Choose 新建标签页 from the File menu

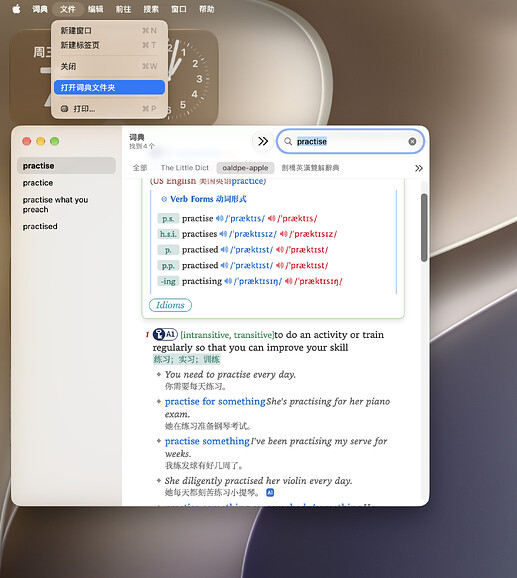pyautogui.click(x=109, y=45)
